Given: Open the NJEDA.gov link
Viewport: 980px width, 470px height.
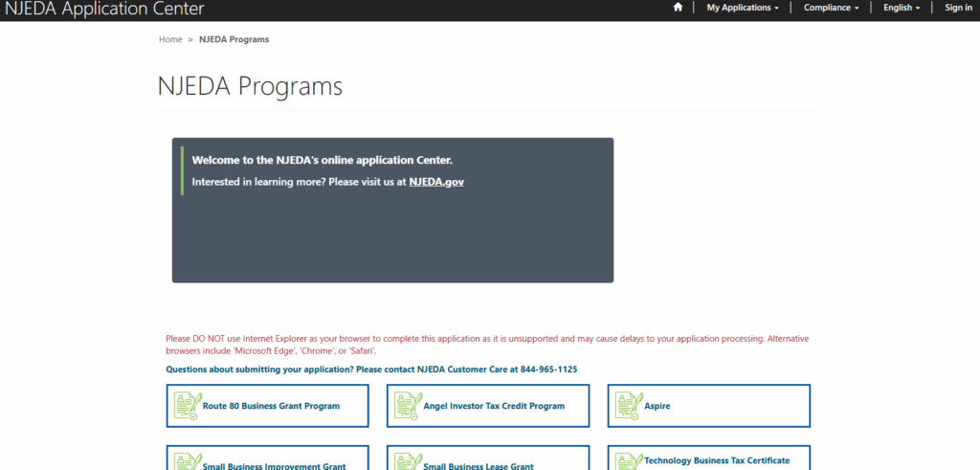Looking at the screenshot, I should click(436, 182).
